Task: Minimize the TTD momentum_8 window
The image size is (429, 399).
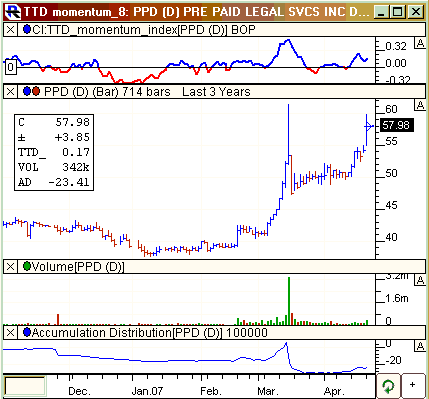Action: (381, 12)
